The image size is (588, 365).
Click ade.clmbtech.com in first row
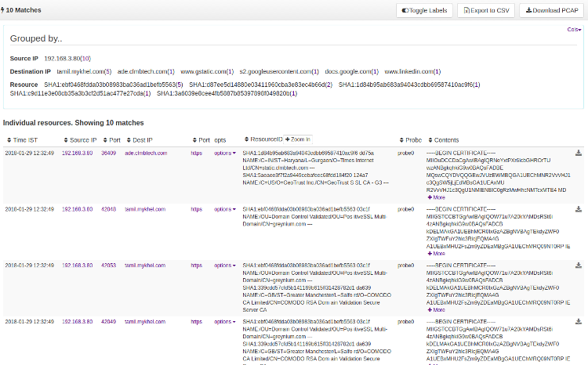(146, 154)
